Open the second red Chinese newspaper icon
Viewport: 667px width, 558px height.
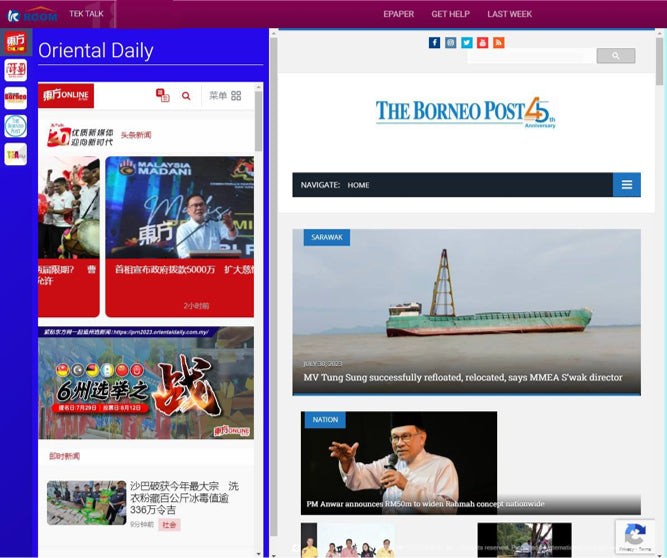tap(15, 70)
